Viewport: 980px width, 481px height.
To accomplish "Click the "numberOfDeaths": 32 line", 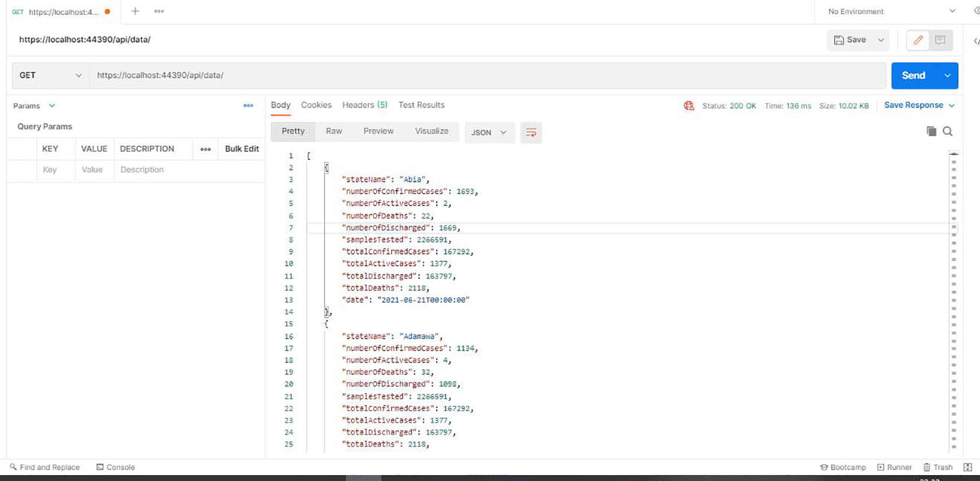I will tap(387, 373).
